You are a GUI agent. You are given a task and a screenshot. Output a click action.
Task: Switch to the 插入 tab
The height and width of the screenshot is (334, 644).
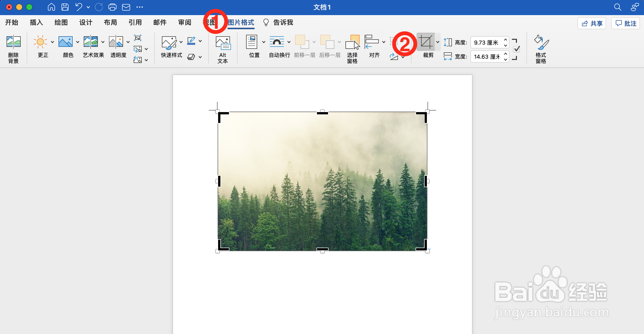click(x=36, y=23)
